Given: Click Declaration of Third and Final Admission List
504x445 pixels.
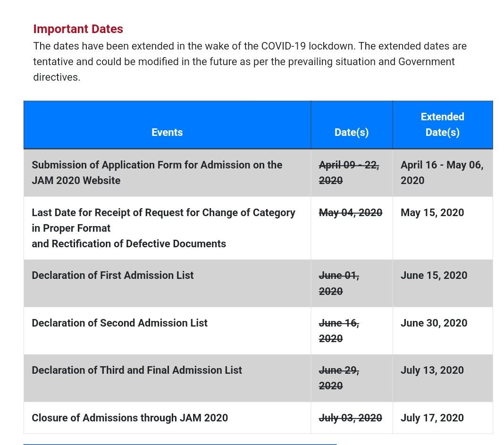Looking at the screenshot, I should pos(137,370).
